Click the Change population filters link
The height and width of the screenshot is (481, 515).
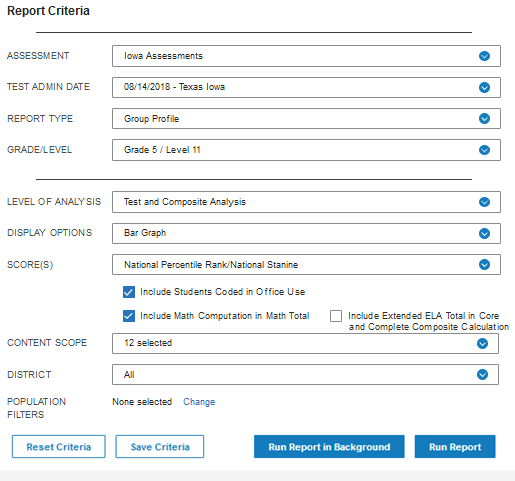[x=199, y=402]
